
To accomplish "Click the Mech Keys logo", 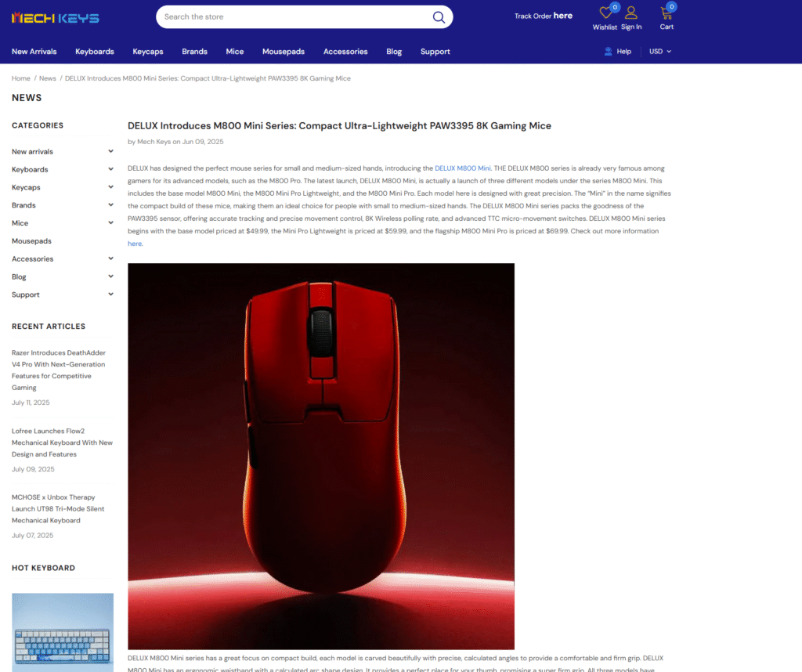I will point(56,18).
